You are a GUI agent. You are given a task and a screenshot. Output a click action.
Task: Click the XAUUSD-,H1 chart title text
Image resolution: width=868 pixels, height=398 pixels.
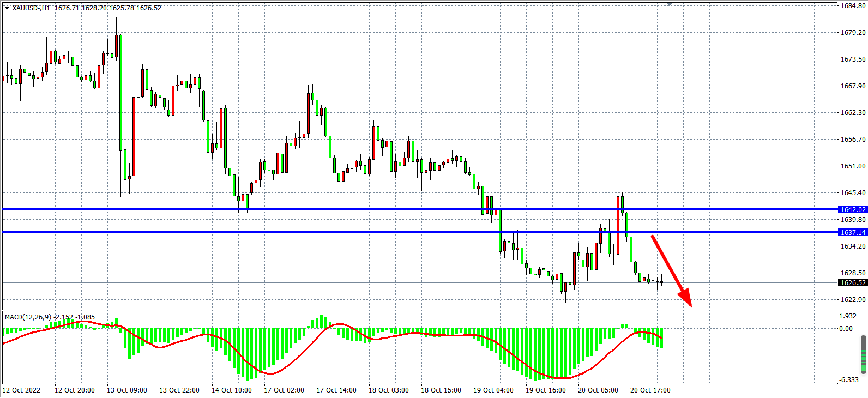[31, 8]
